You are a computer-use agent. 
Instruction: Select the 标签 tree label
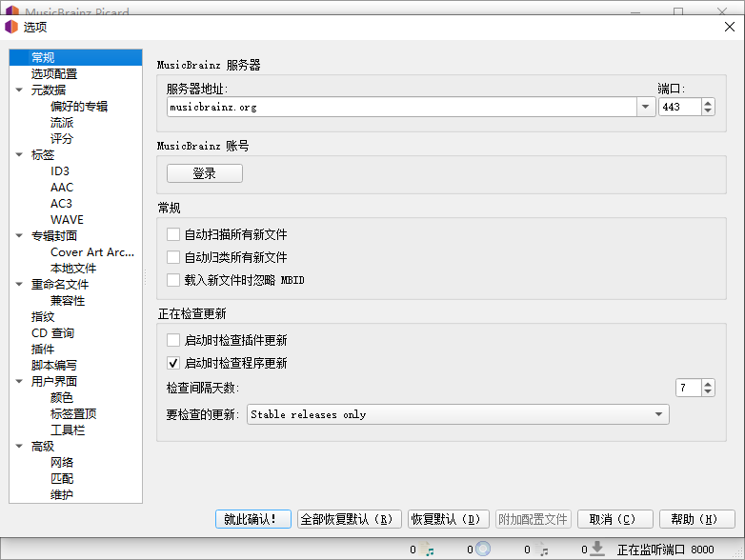pos(43,154)
